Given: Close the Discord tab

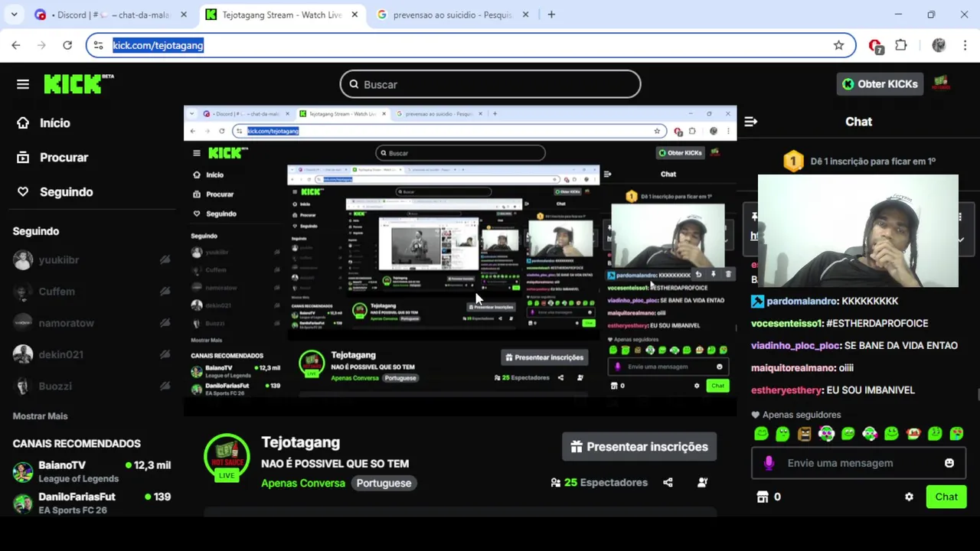Looking at the screenshot, I should 184,15.
